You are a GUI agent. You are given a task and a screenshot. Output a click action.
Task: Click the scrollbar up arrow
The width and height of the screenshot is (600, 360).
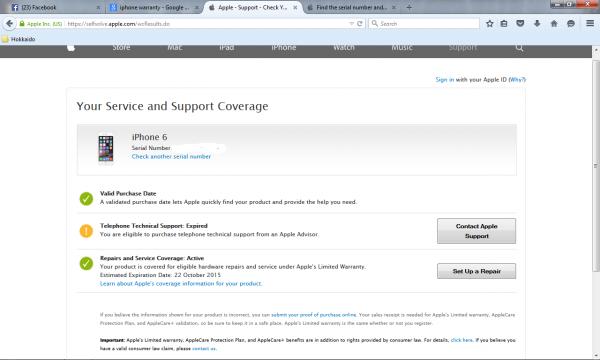tap(596, 50)
